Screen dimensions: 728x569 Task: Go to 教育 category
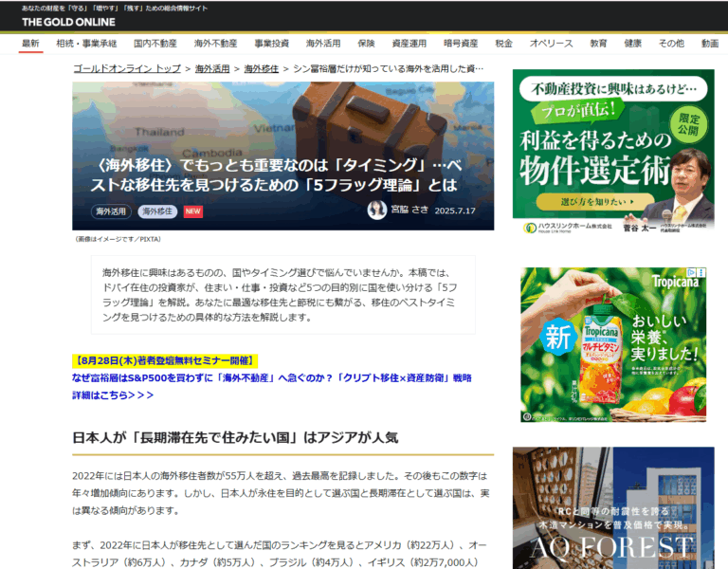click(x=598, y=44)
